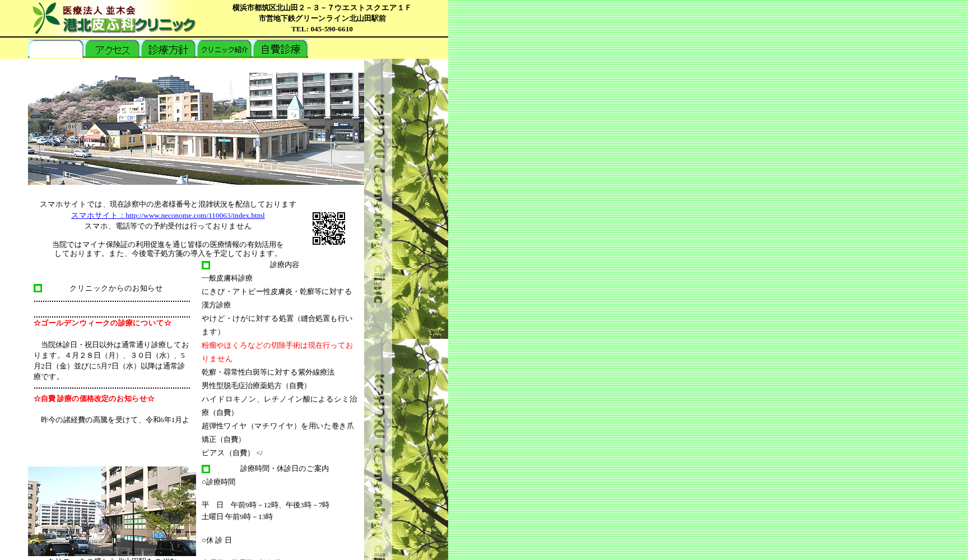Open the 自費診療 tab
This screenshot has width=968, height=560.
(x=280, y=49)
